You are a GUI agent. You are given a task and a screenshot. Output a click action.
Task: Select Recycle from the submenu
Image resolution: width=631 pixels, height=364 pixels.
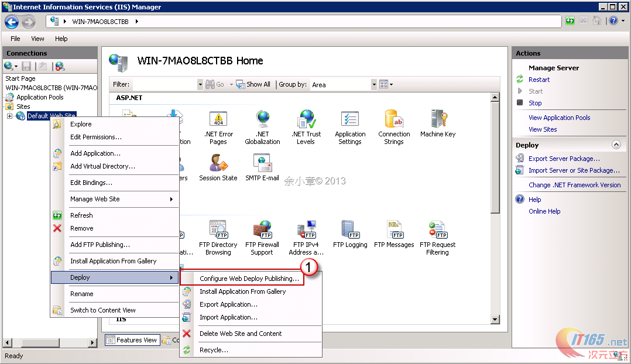tap(214, 351)
